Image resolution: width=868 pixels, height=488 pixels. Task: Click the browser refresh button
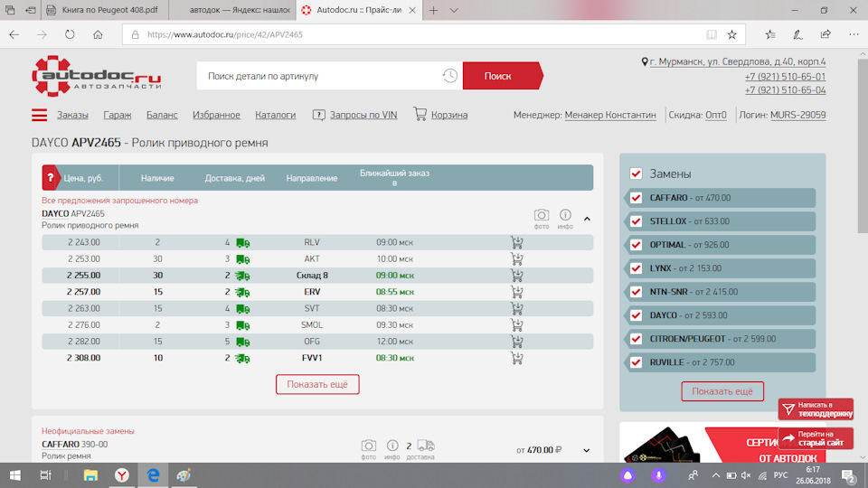coord(70,34)
